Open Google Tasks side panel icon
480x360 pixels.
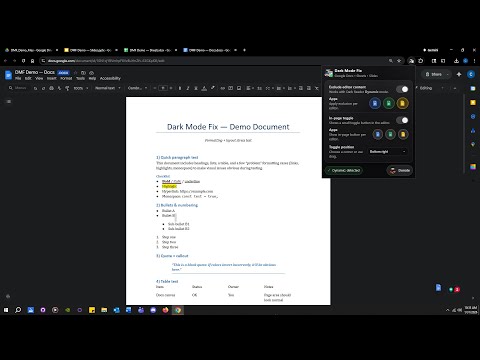473,116
